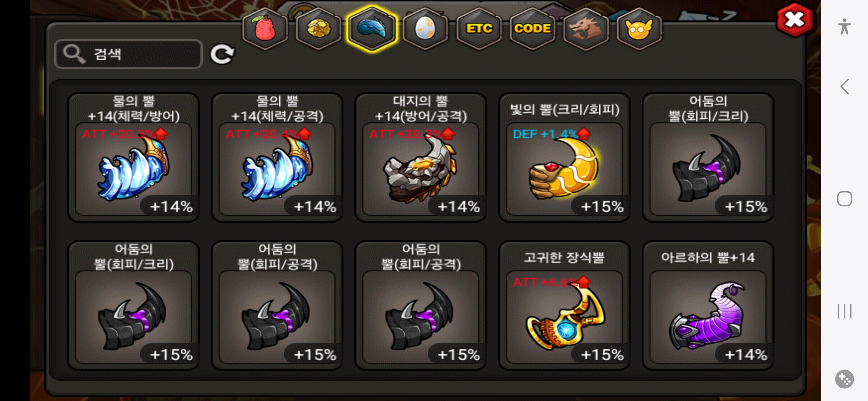This screenshot has height=401, width=868.
Task: Select the yellow horned mask tab
Action: 639,28
